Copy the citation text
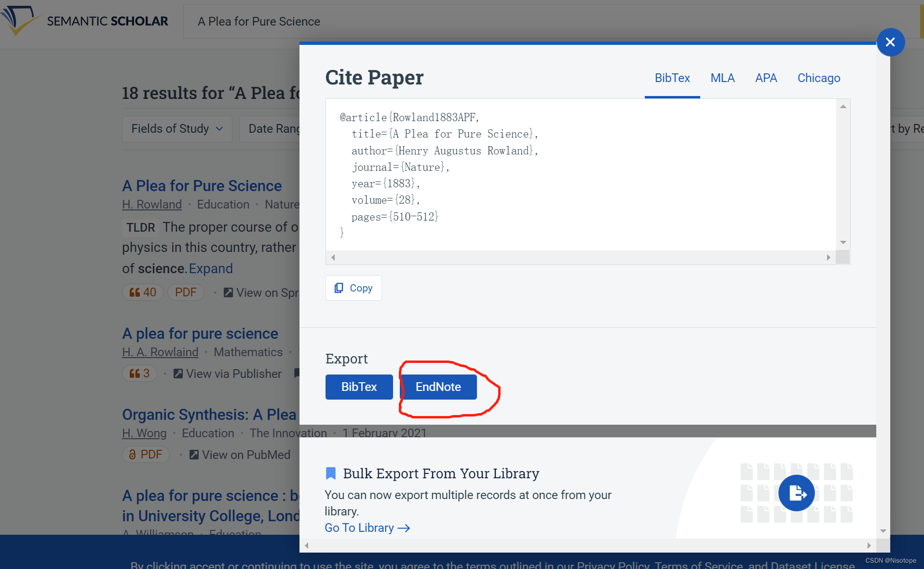This screenshot has width=924, height=569. [x=353, y=288]
